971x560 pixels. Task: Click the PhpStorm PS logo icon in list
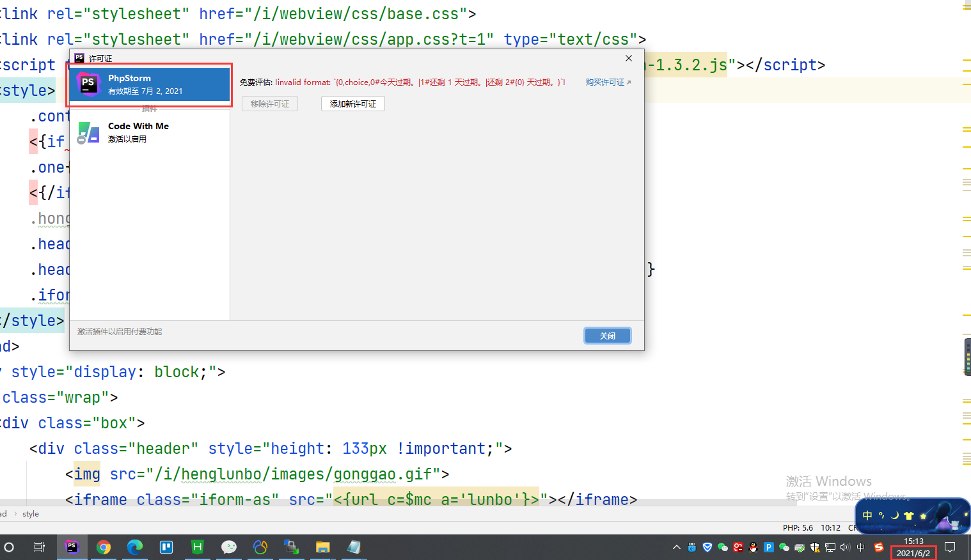88,84
